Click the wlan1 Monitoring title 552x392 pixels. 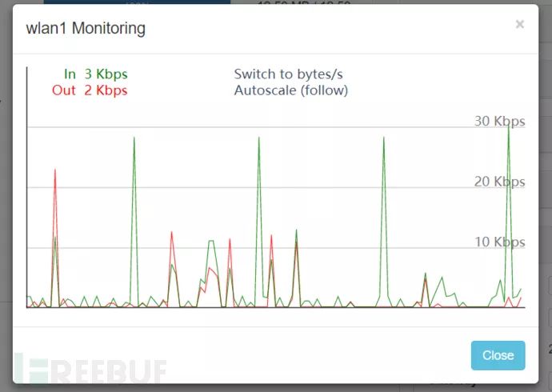click(86, 28)
